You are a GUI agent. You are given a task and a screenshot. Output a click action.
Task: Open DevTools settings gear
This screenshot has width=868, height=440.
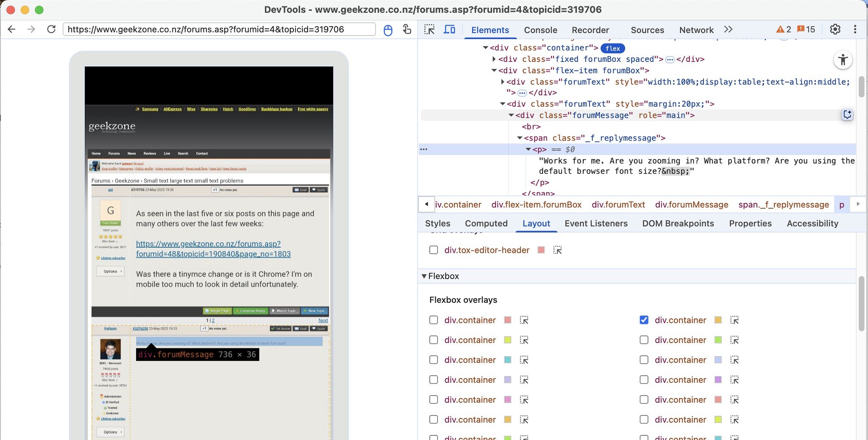click(835, 29)
